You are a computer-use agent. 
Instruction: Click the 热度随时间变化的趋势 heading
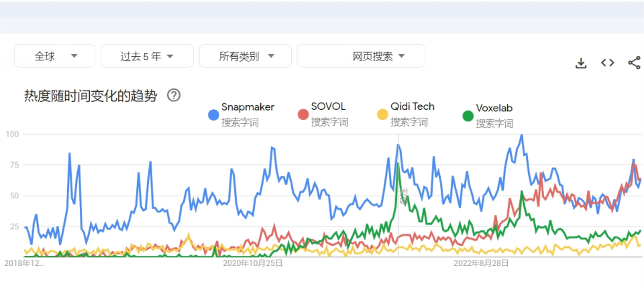91,96
